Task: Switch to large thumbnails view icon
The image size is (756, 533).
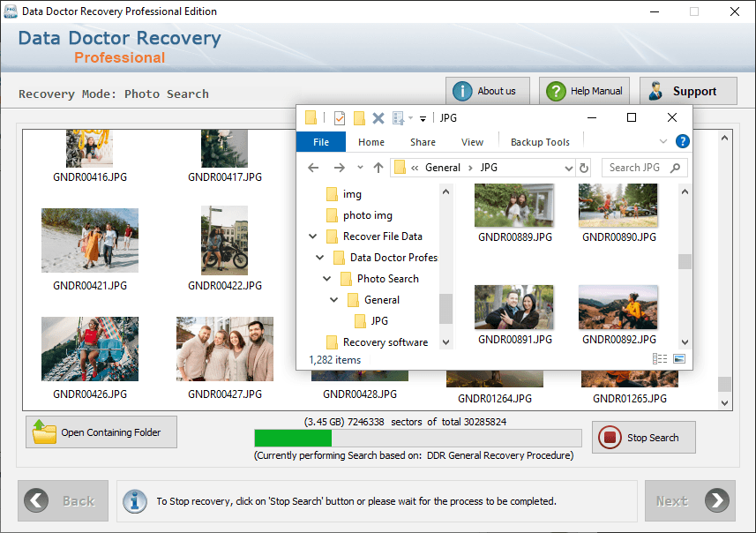Action: click(x=679, y=359)
